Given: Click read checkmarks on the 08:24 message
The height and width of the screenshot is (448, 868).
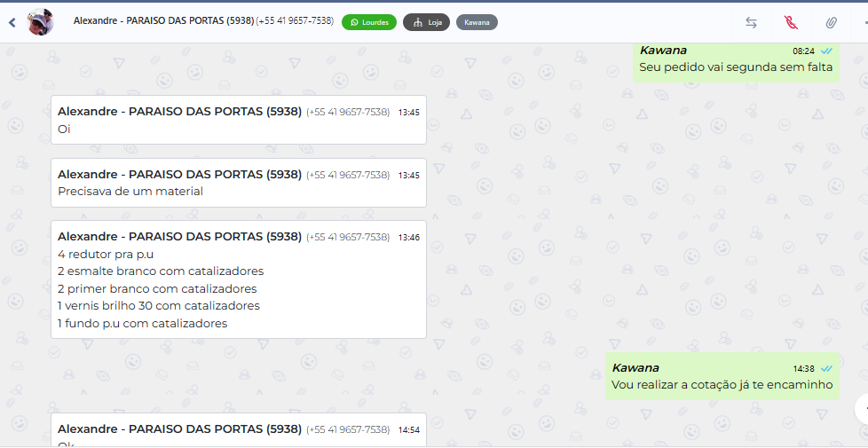Looking at the screenshot, I should click(x=826, y=51).
